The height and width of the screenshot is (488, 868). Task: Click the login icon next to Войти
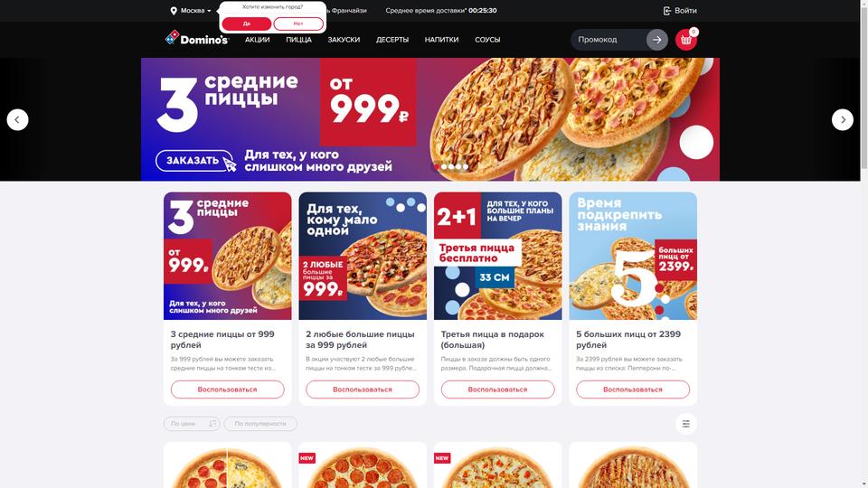[667, 11]
